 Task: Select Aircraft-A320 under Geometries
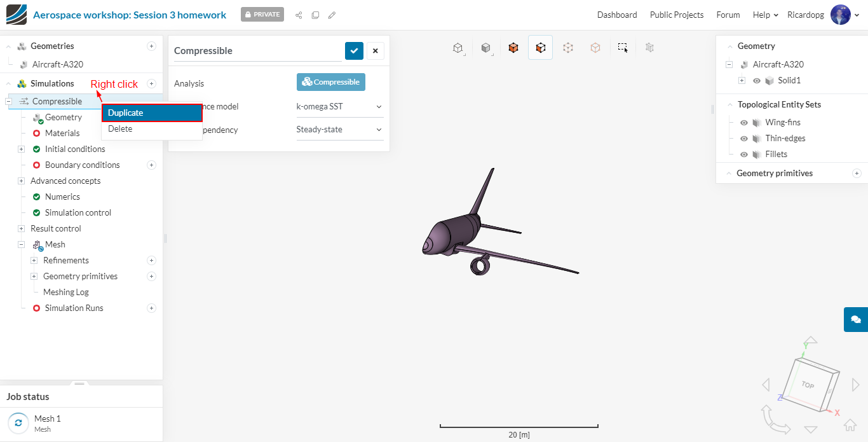click(x=58, y=64)
